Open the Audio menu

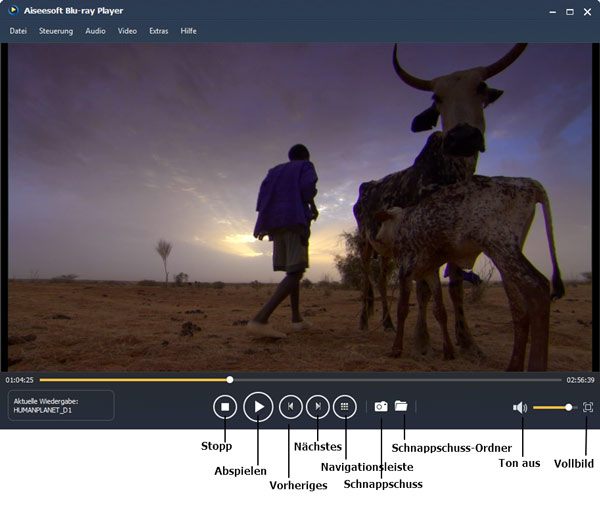point(95,31)
